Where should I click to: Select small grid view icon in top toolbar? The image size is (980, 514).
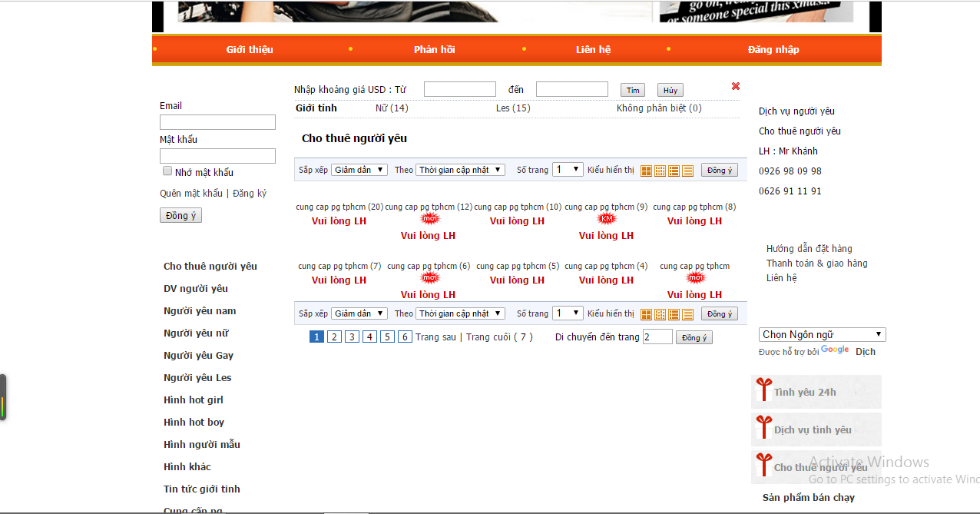point(660,171)
